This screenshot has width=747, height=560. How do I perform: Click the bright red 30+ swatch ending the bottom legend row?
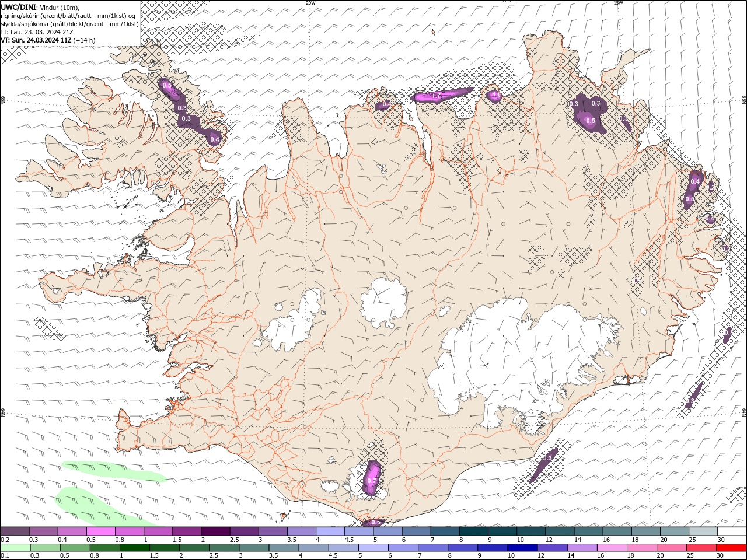pyautogui.click(x=731, y=548)
